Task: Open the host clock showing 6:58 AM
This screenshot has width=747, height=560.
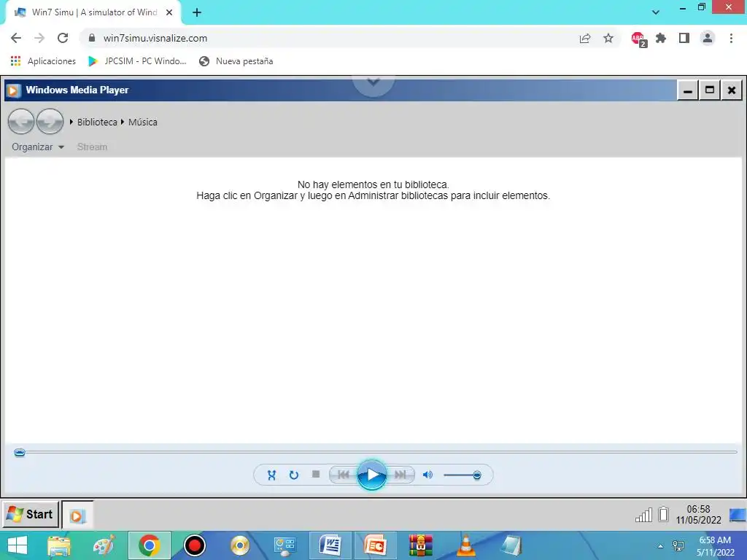Action: tap(715, 546)
